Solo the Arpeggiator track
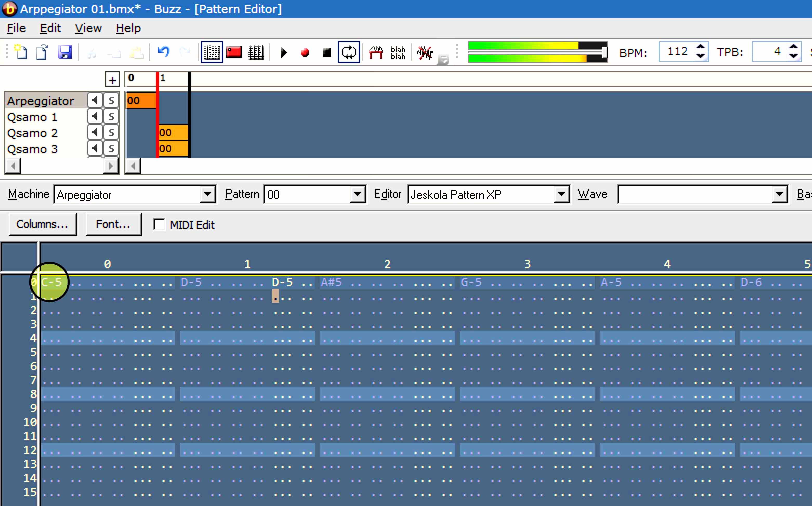812x506 pixels. coord(111,101)
